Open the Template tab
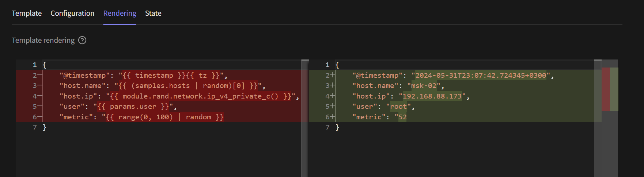 coord(27,14)
